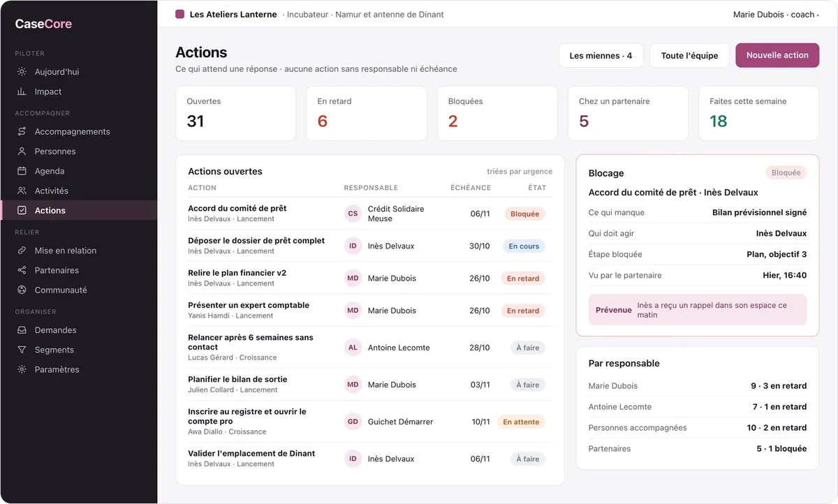Open Mise en relation in the sidebar

[78, 251]
